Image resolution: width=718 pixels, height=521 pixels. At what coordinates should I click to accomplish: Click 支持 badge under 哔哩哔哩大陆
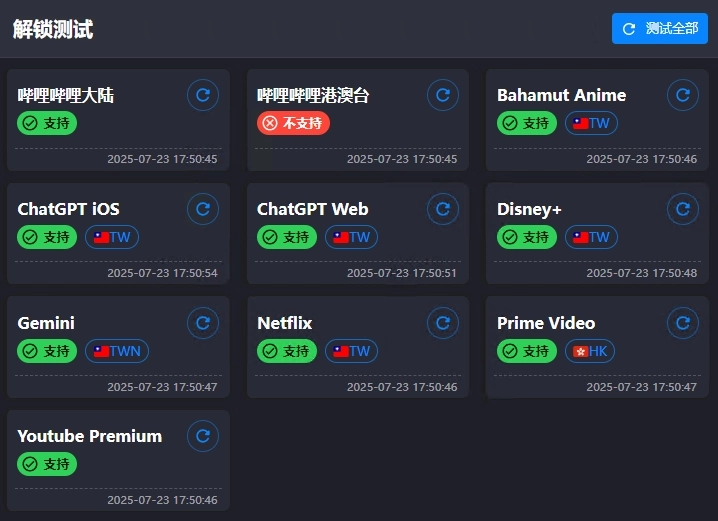pyautogui.click(x=47, y=123)
